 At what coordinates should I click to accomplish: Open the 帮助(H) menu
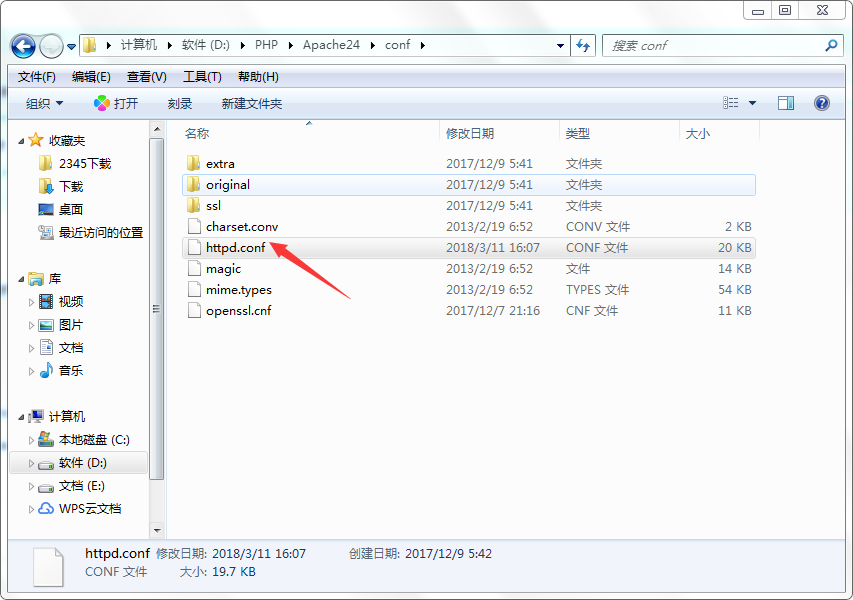point(258,77)
